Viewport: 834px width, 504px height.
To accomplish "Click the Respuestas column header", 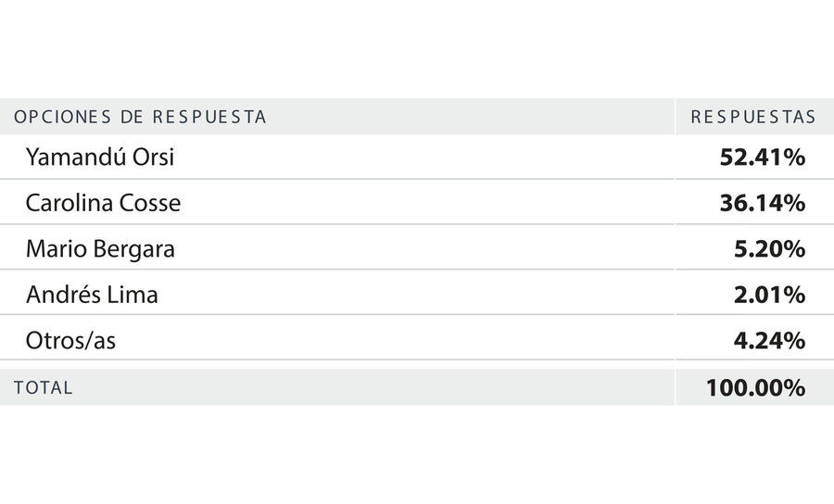I will [x=753, y=117].
